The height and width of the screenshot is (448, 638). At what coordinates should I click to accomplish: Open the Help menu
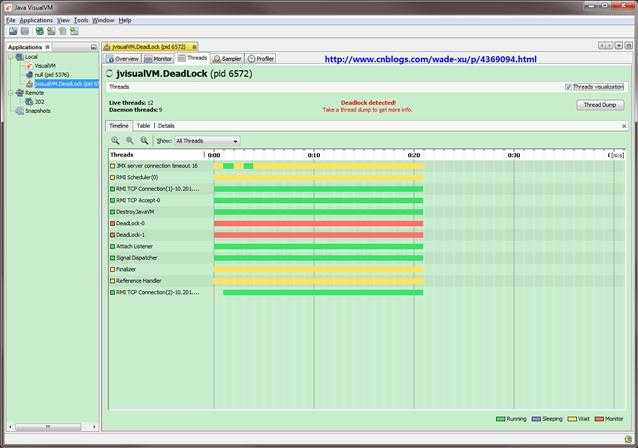(x=125, y=20)
